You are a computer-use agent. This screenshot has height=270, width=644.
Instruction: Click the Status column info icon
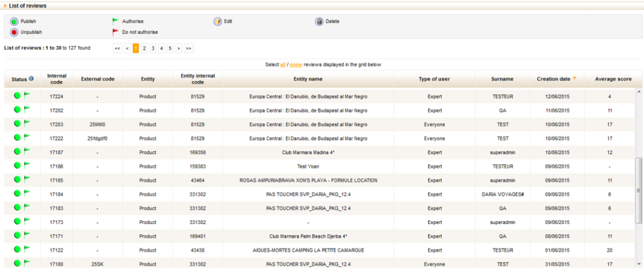pos(31,79)
